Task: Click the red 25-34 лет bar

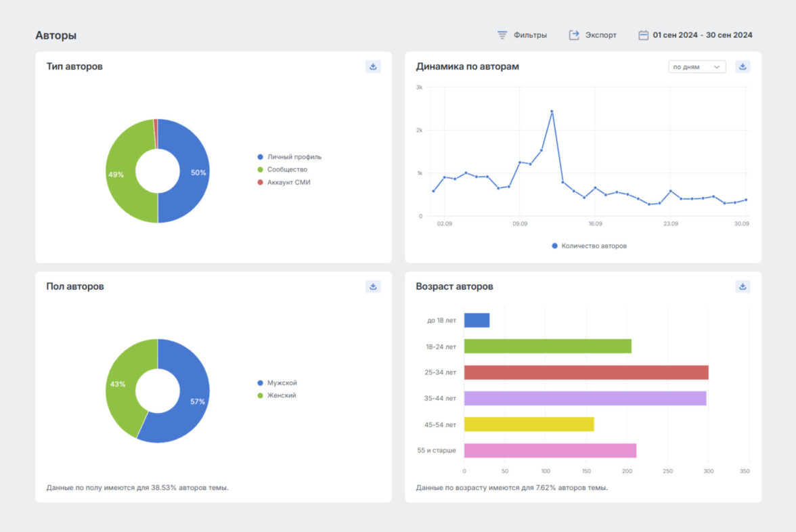Action: click(x=585, y=372)
